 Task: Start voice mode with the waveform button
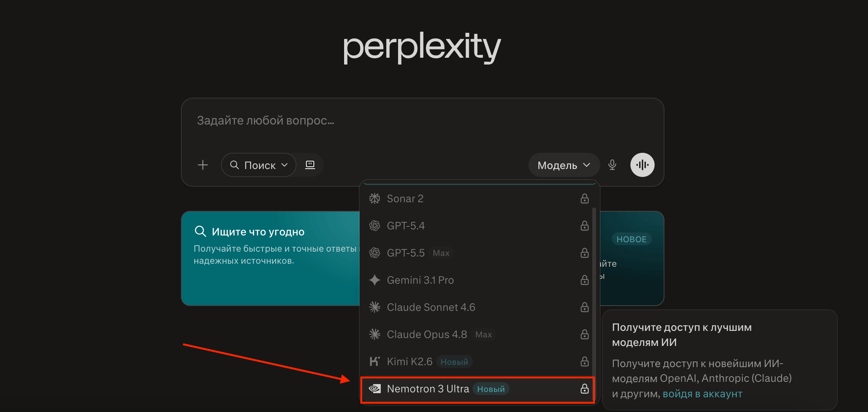642,165
